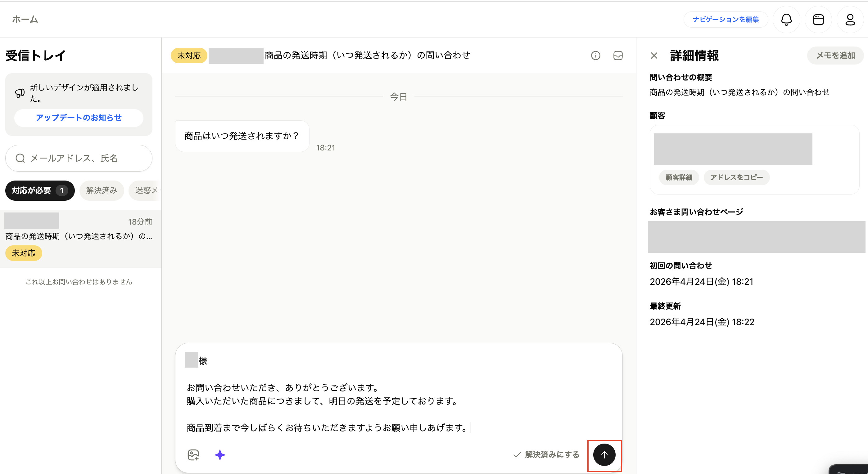
Task: Click 2026年4月24日(金) 18:22 last updated date
Action: coord(702,322)
